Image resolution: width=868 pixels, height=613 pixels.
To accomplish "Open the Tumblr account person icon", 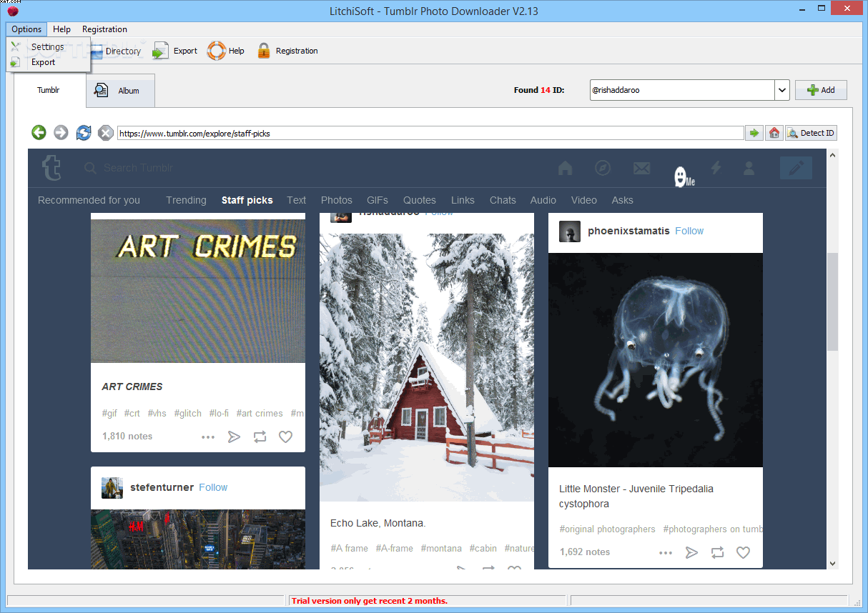I will 749,168.
